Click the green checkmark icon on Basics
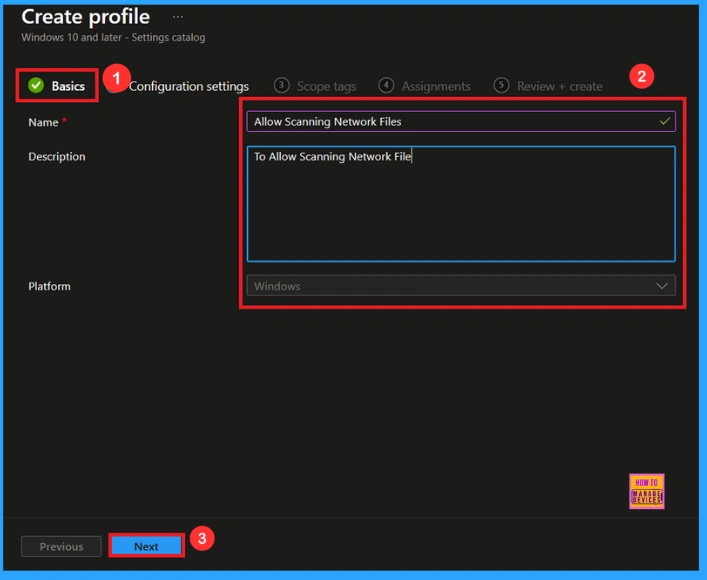Screen dimensions: 707x580 point(36,86)
